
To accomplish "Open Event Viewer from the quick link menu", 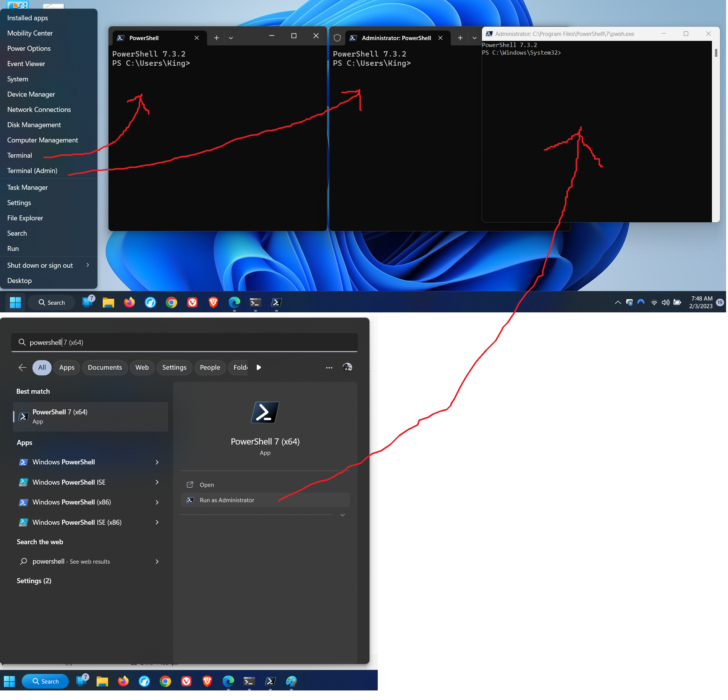I will 49,64.
